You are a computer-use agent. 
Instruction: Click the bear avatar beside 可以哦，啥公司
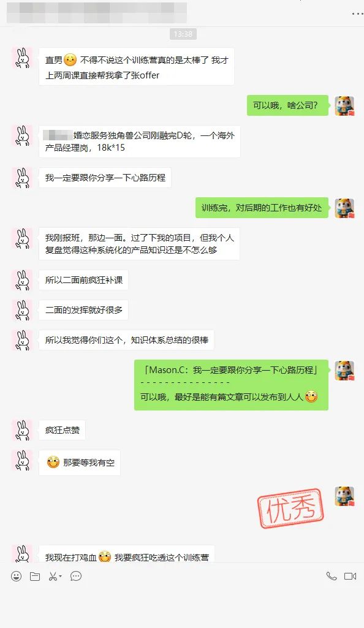pyautogui.click(x=345, y=106)
